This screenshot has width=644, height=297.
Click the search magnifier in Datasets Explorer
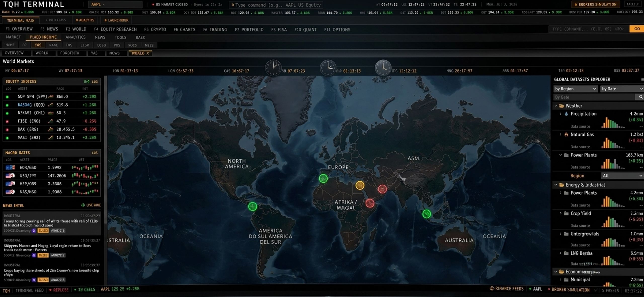641,97
